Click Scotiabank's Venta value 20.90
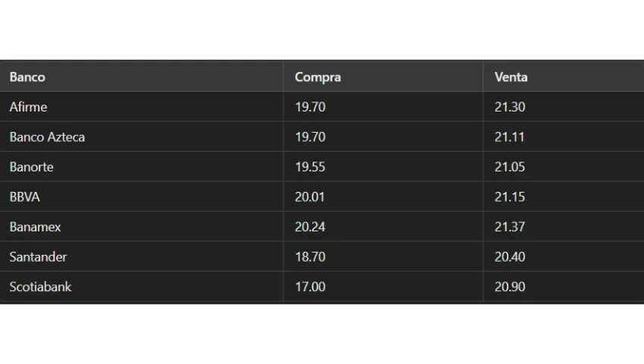 click(510, 287)
